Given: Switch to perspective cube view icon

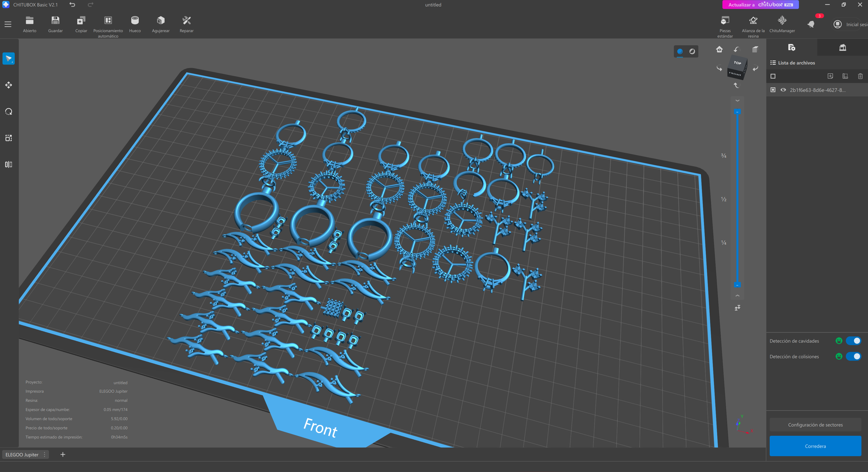Looking at the screenshot, I should (x=755, y=50).
